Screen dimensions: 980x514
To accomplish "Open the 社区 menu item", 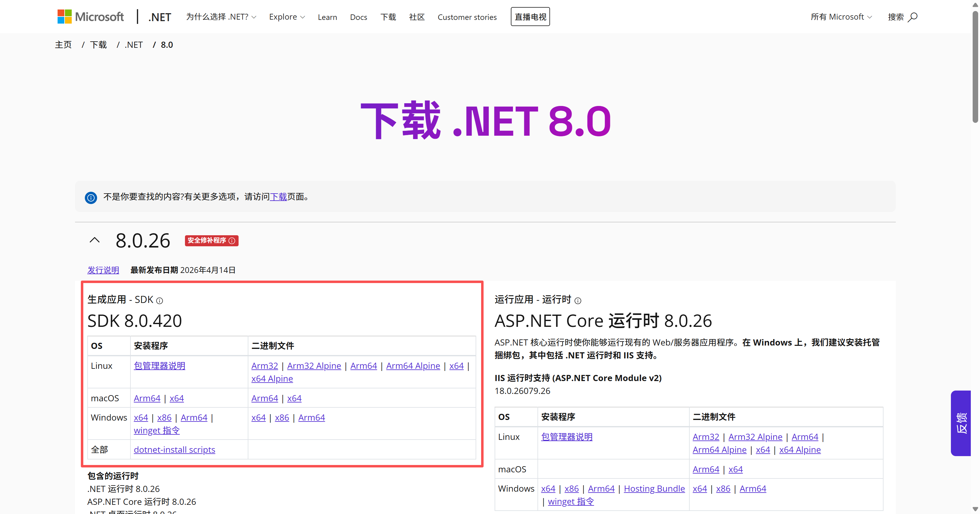I will point(417,17).
